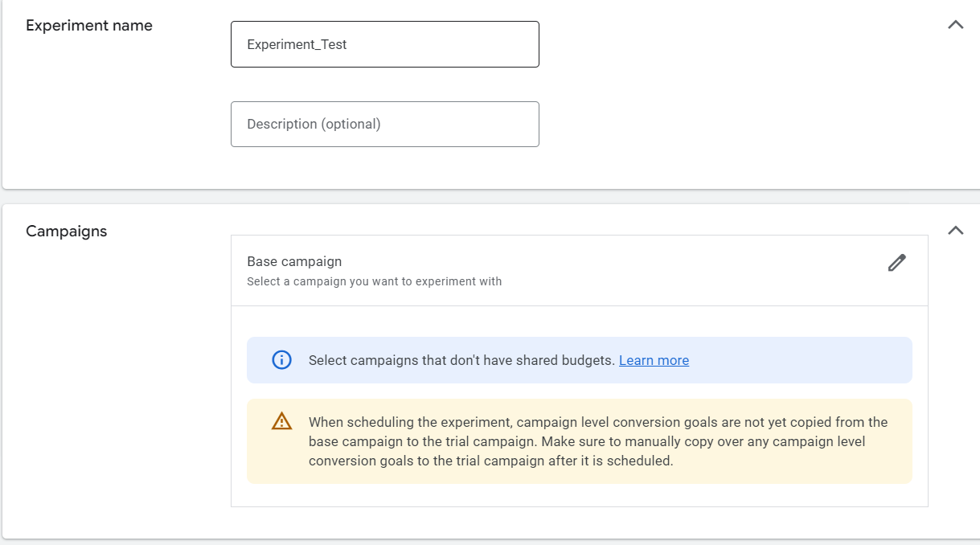Open the Learn more link
Image resolution: width=980 pixels, height=545 pixels.
pyautogui.click(x=654, y=360)
